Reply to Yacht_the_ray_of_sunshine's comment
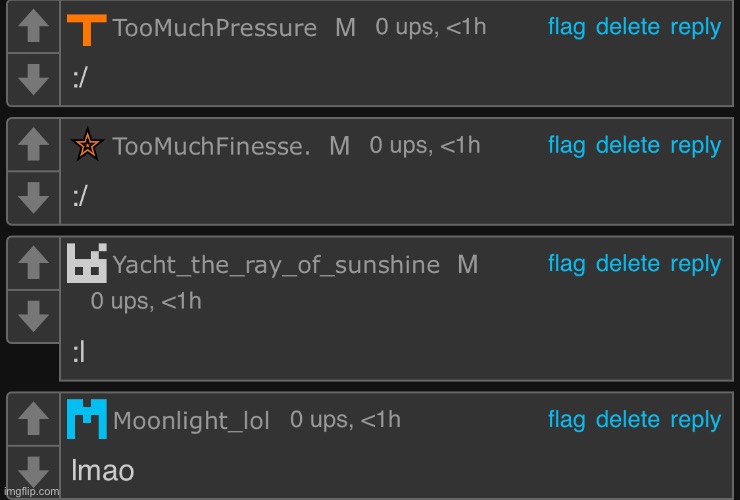The height and width of the screenshot is (500, 740). click(695, 263)
